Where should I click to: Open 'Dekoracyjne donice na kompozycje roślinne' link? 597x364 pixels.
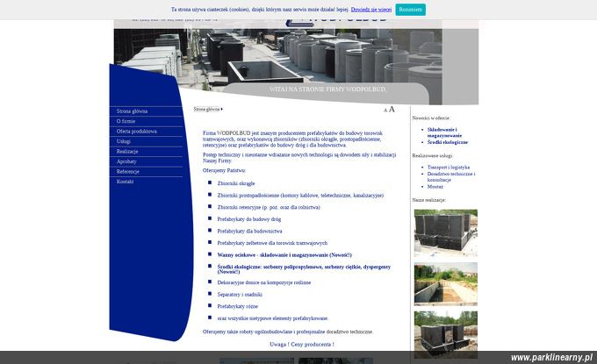pos(264,282)
